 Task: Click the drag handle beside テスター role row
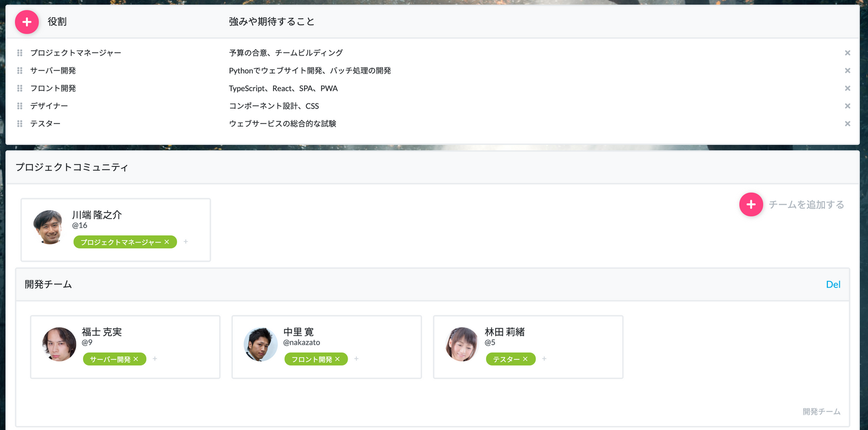[20, 124]
